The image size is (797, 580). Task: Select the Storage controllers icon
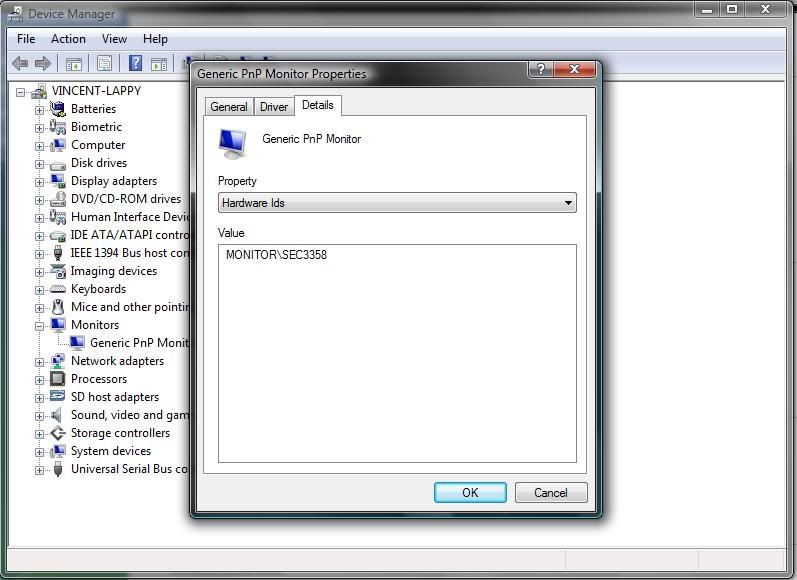click(58, 433)
